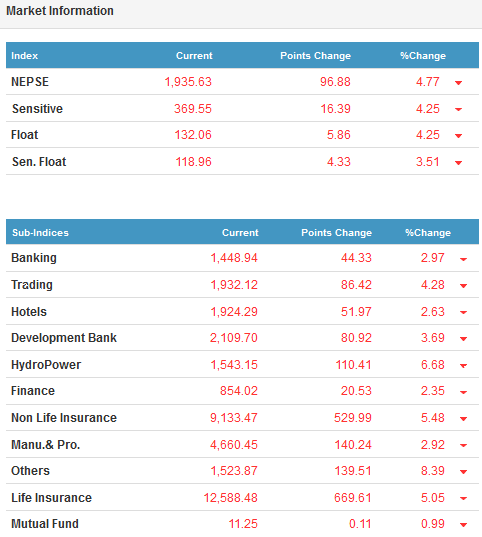This screenshot has height=537, width=482.
Task: Select the Index column header
Action: (24, 56)
